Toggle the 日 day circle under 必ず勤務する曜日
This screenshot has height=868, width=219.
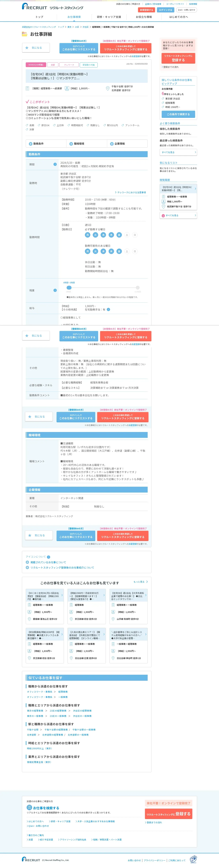point(135,235)
